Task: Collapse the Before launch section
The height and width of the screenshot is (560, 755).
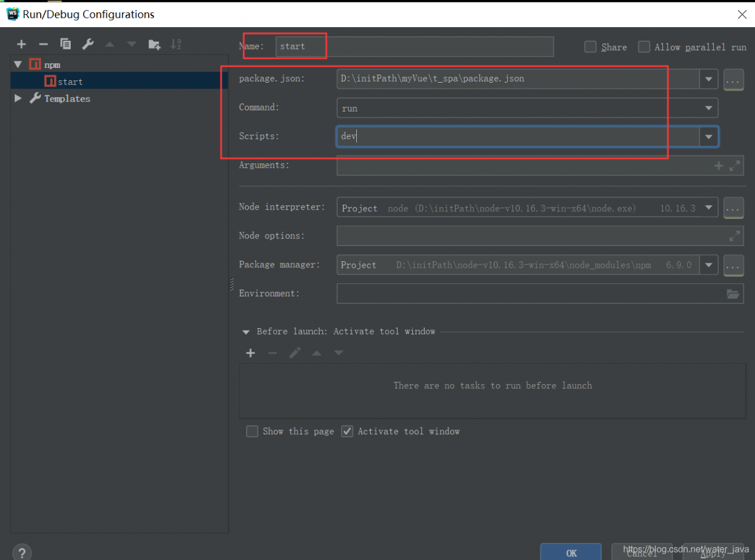Action: [246, 332]
